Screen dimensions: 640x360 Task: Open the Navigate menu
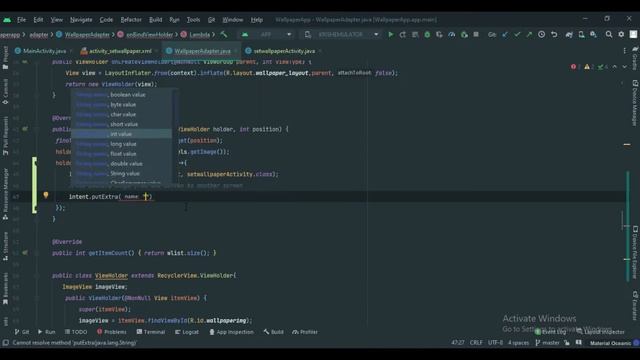click(x=81, y=20)
